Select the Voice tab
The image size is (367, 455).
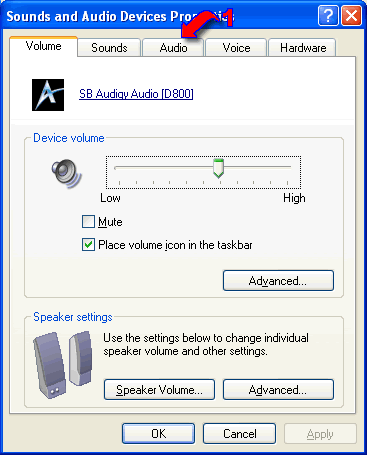[236, 48]
